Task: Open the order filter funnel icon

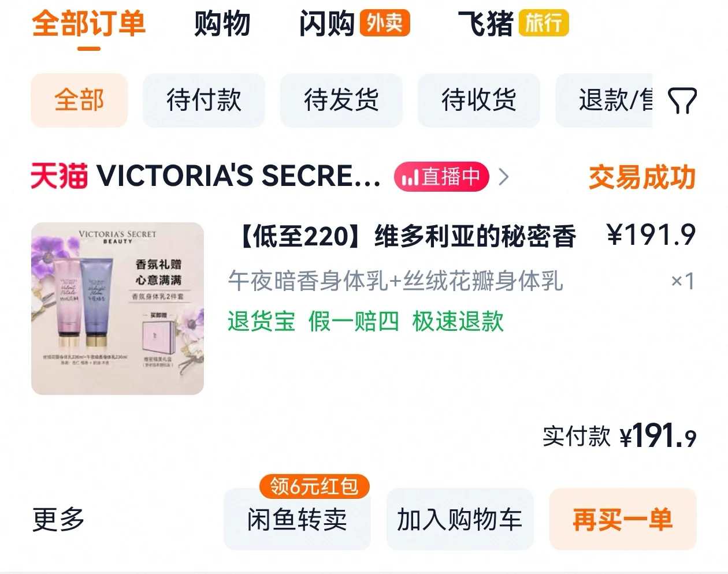Action: [682, 101]
